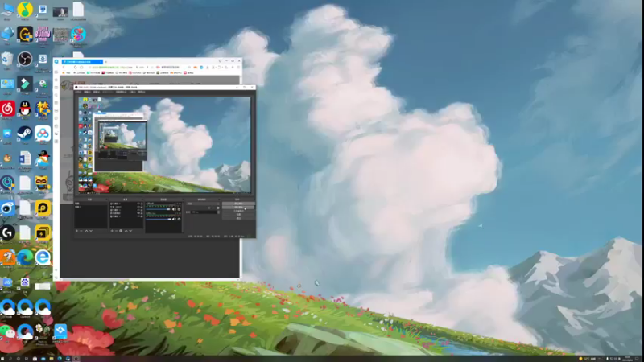The width and height of the screenshot is (644, 362).
Task: Adjust the Mic/Aux volume slider
Action: click(x=159, y=219)
